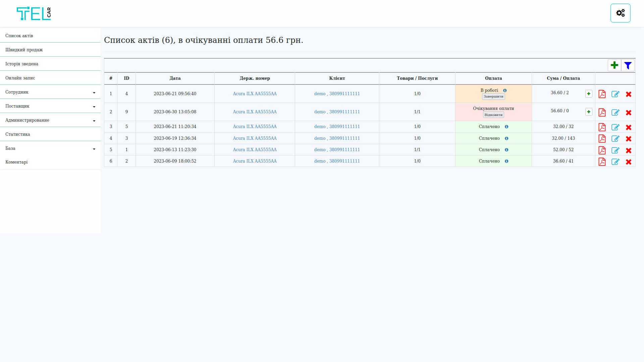Click the Сума / Оплата column header
Screen dimensions: 644x362
[x=563, y=78]
